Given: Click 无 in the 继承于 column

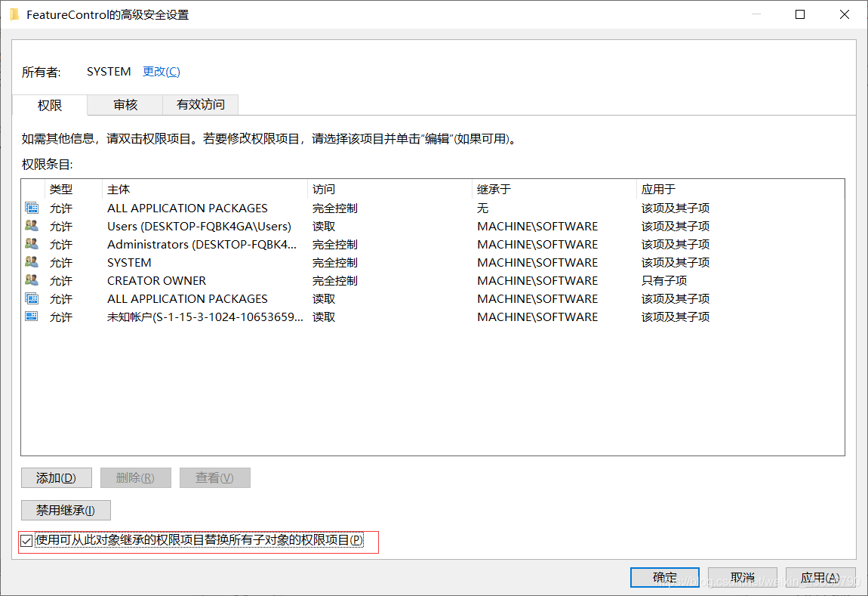Looking at the screenshot, I should [x=483, y=208].
